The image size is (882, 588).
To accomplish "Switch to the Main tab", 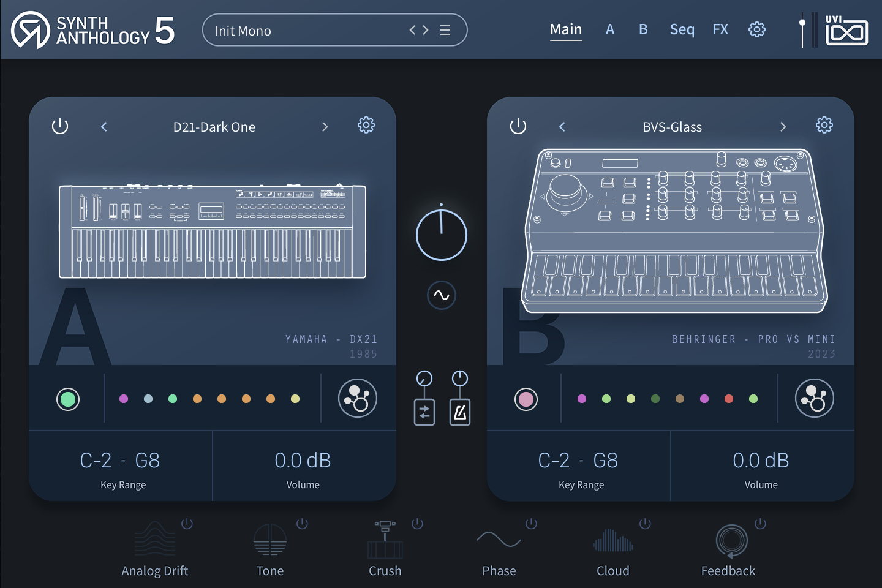I will click(x=566, y=29).
